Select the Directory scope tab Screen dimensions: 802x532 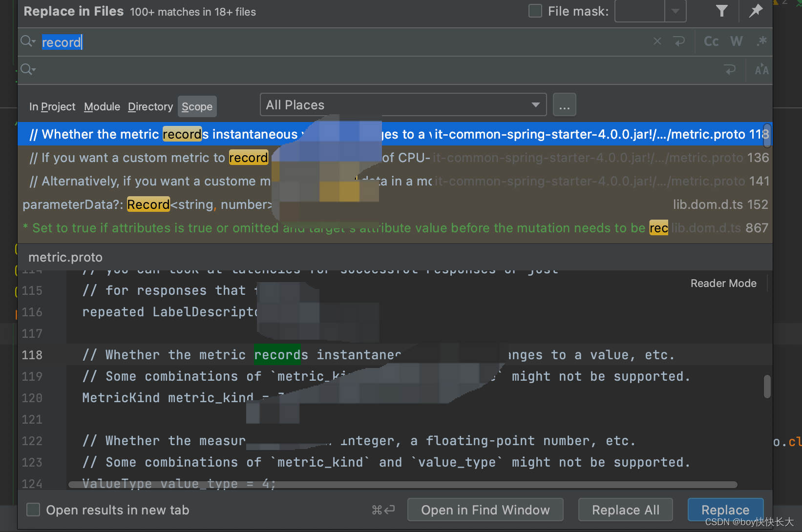click(x=150, y=106)
